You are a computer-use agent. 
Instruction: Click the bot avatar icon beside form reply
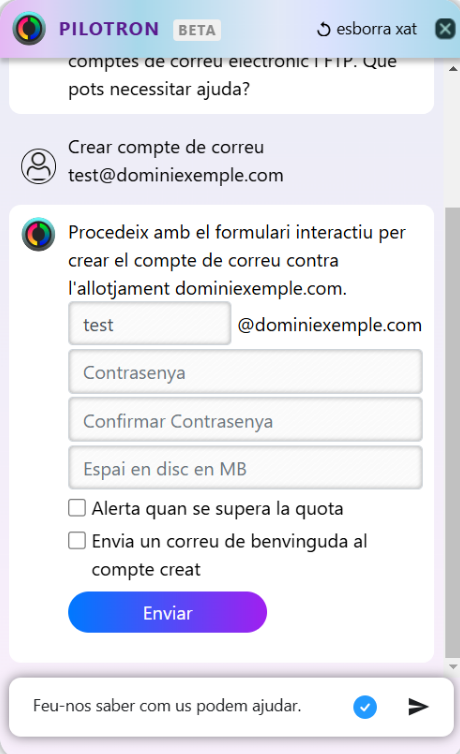38,234
